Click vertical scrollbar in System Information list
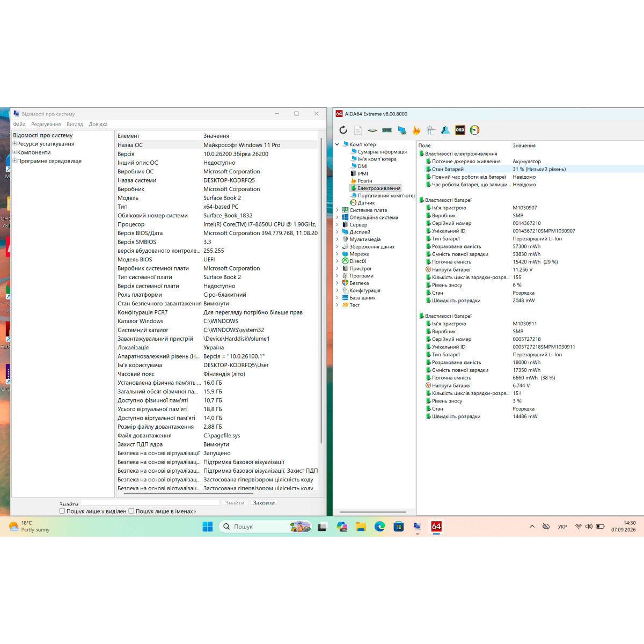Screen dimensions: 644x644 [321, 290]
